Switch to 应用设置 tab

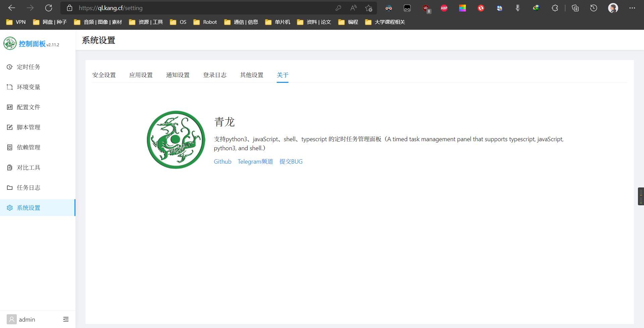click(x=141, y=75)
